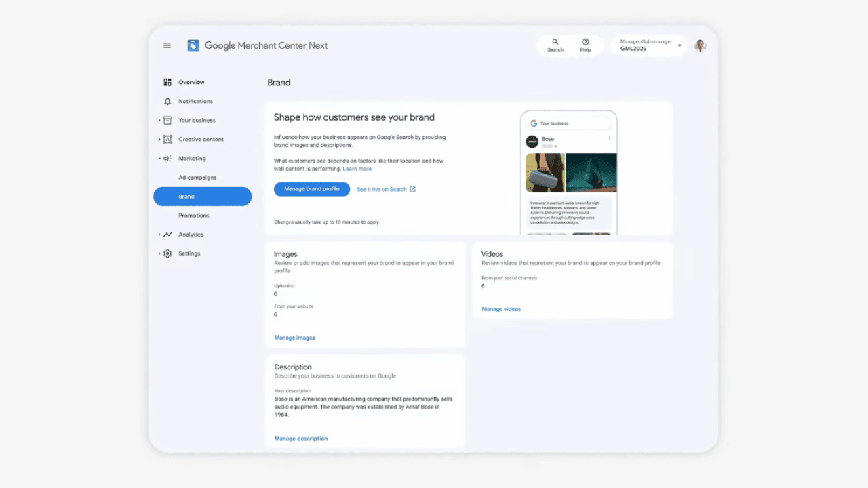Click the Videos card title
868x488 pixels.
[x=492, y=254]
